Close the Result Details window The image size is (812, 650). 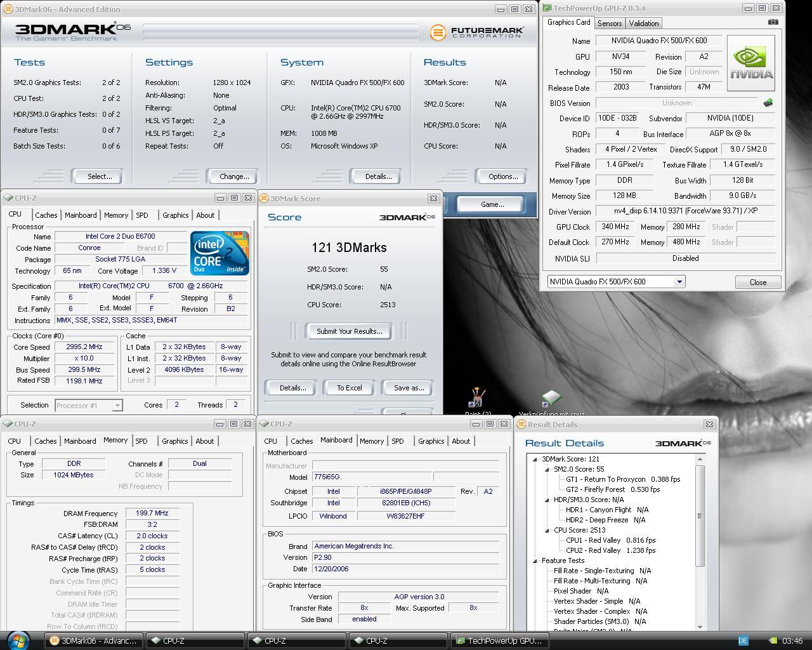(x=709, y=424)
